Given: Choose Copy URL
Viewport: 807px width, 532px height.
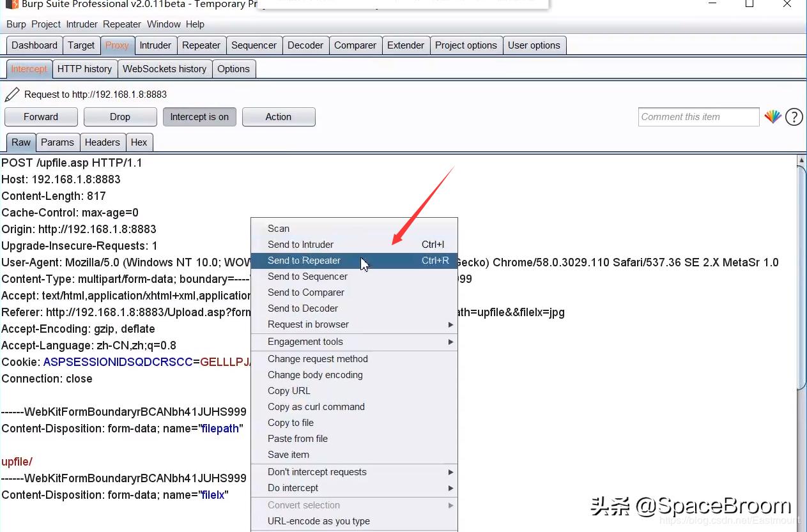Looking at the screenshot, I should tap(355, 391).
